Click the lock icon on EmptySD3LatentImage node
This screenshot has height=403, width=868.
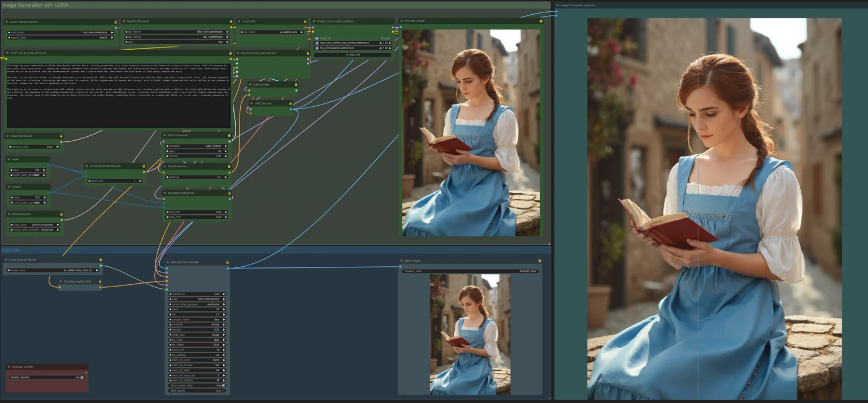144,166
